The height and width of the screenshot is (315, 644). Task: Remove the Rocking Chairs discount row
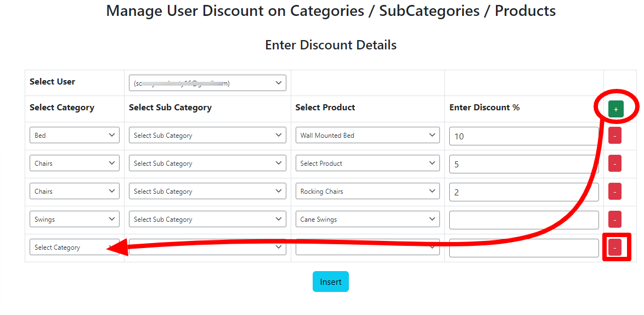click(x=615, y=192)
